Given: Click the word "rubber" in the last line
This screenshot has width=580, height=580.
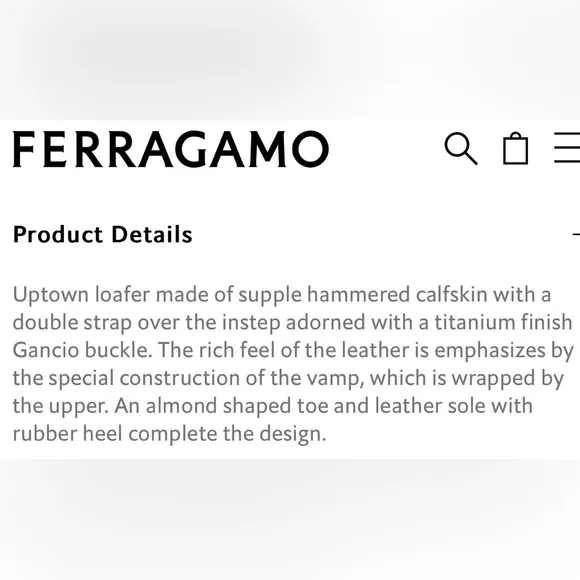Looking at the screenshot, I should 45,434.
